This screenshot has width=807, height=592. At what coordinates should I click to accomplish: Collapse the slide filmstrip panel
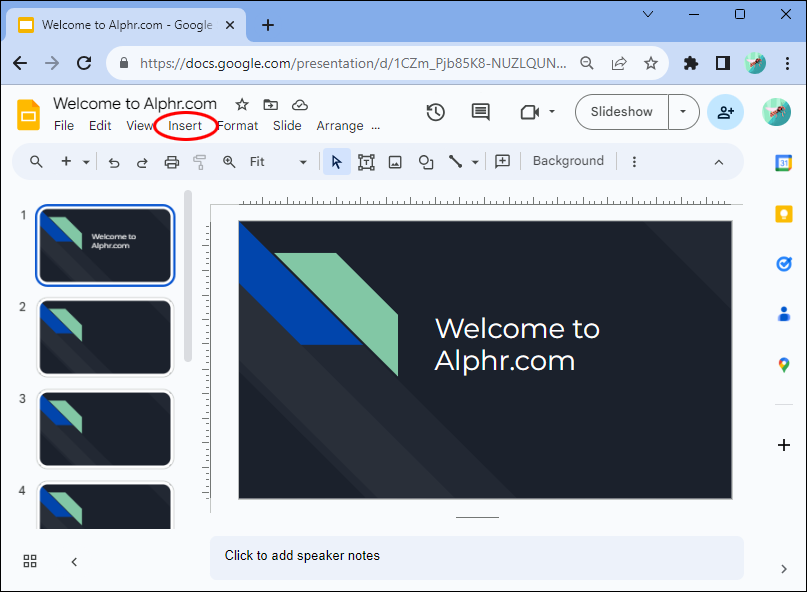pyautogui.click(x=74, y=562)
